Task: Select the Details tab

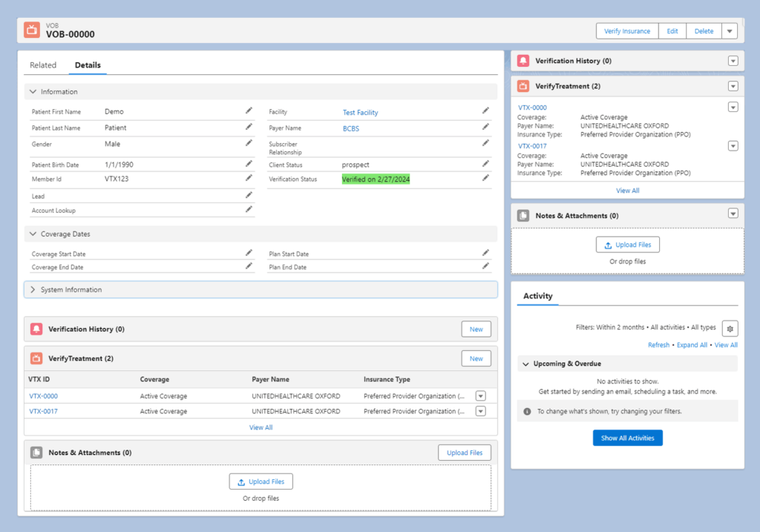Action: [88, 65]
